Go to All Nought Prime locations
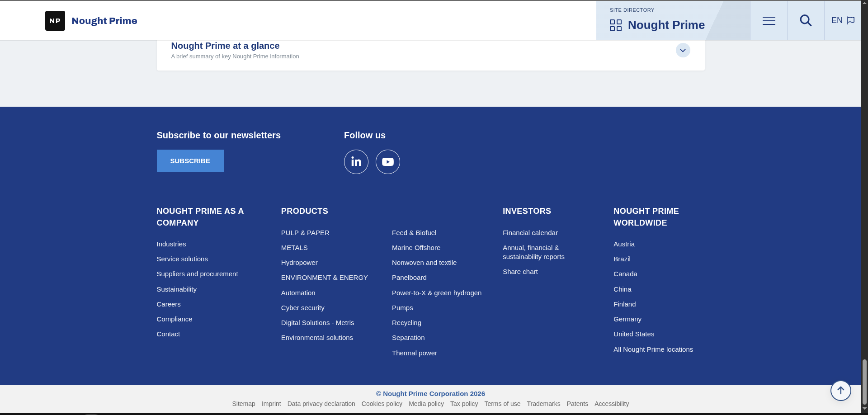 [x=653, y=349]
